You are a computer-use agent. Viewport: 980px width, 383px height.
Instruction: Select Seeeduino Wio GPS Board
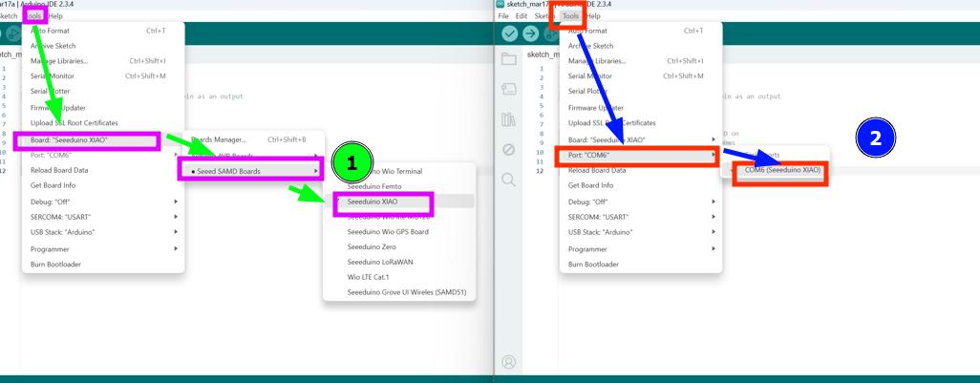[399, 232]
